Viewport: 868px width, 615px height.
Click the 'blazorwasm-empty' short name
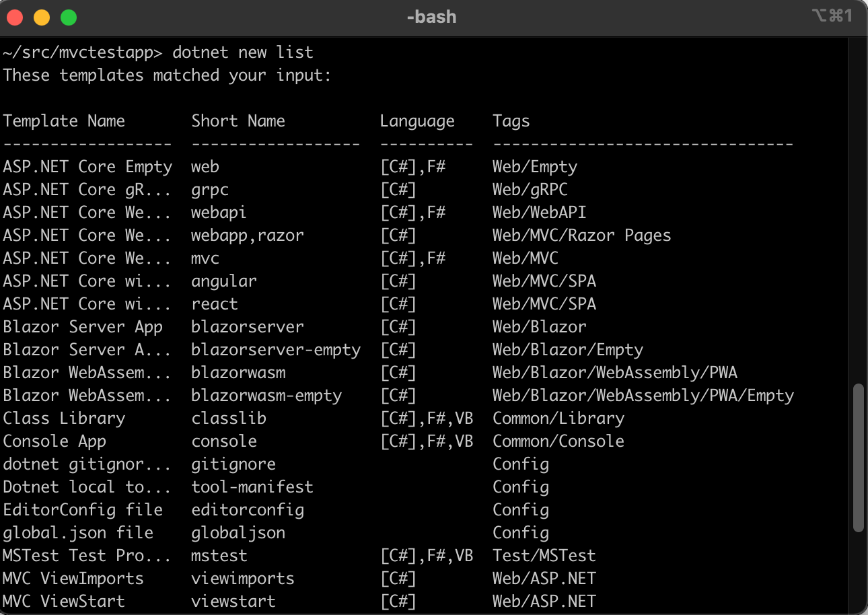pyautogui.click(x=266, y=396)
